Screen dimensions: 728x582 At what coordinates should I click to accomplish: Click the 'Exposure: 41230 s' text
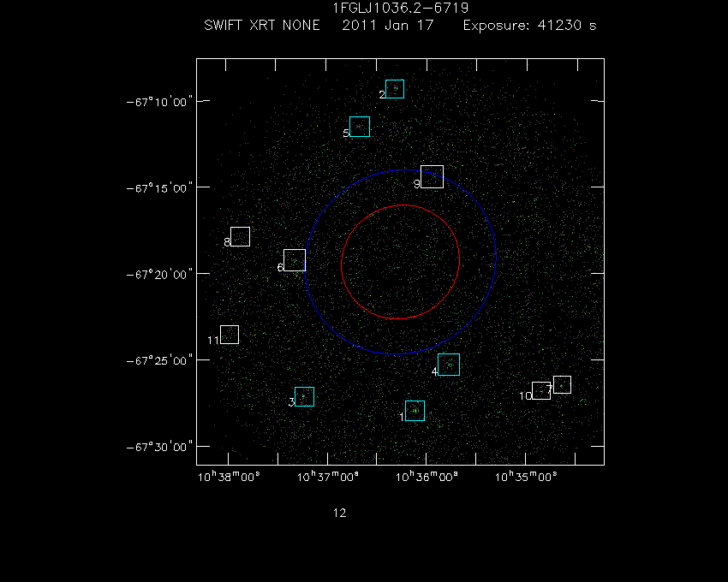tap(530, 25)
